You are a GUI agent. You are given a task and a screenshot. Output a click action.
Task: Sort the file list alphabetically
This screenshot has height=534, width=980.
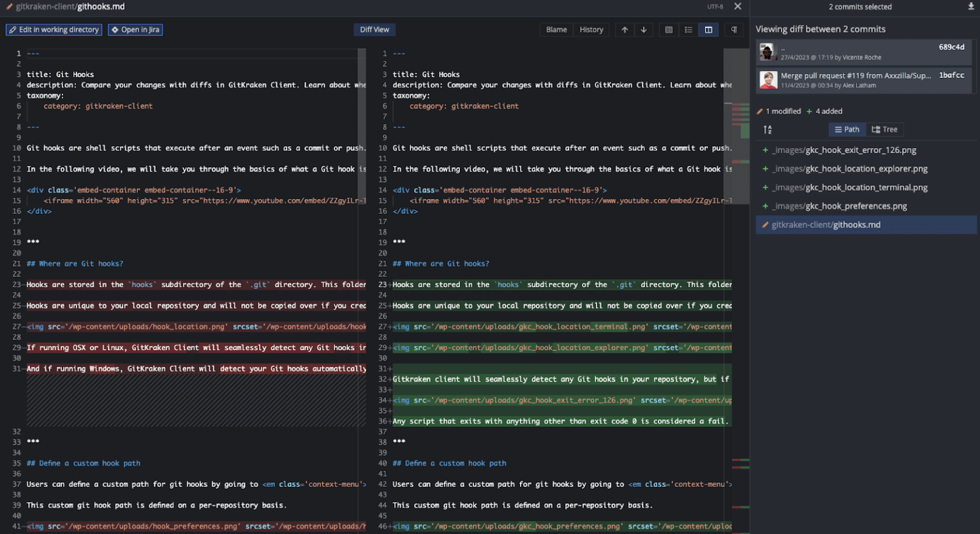click(x=768, y=130)
